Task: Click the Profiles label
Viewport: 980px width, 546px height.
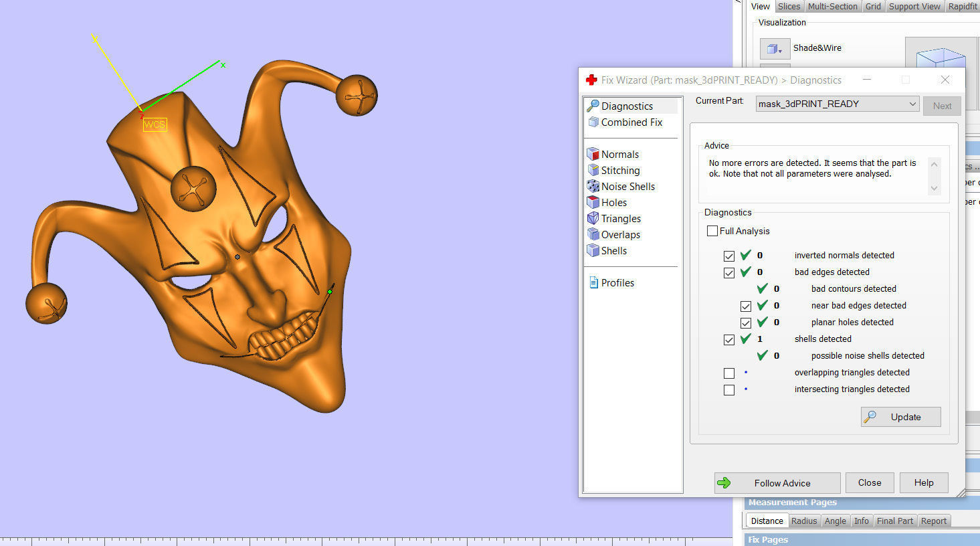Action: (x=617, y=282)
